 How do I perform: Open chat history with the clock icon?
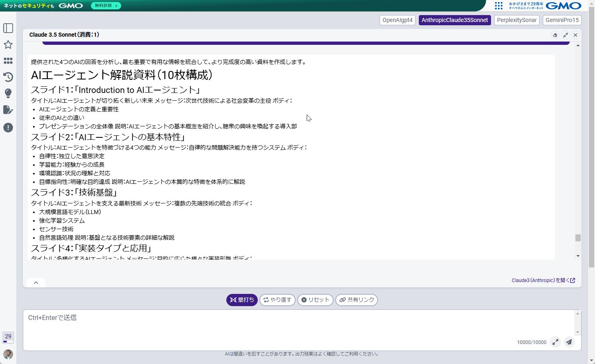click(8, 77)
